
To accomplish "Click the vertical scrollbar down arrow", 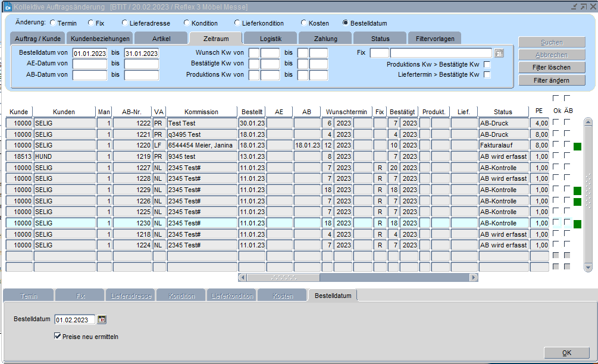I will (588, 267).
